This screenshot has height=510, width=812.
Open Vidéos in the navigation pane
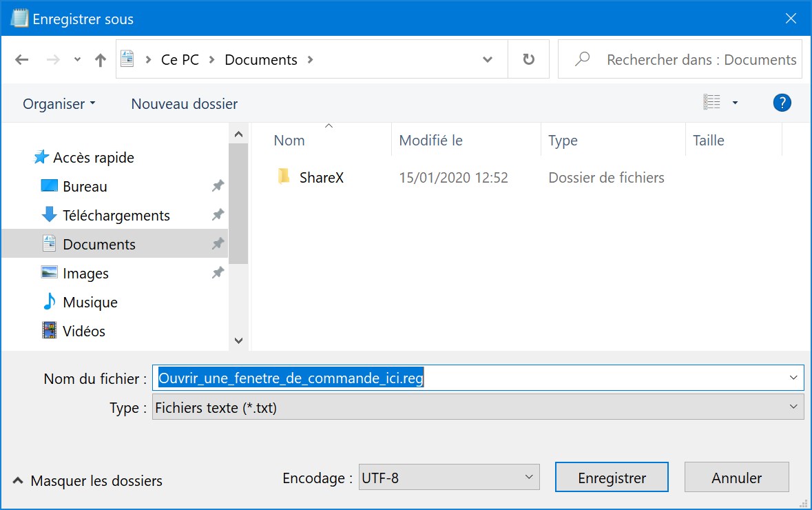[x=84, y=331]
